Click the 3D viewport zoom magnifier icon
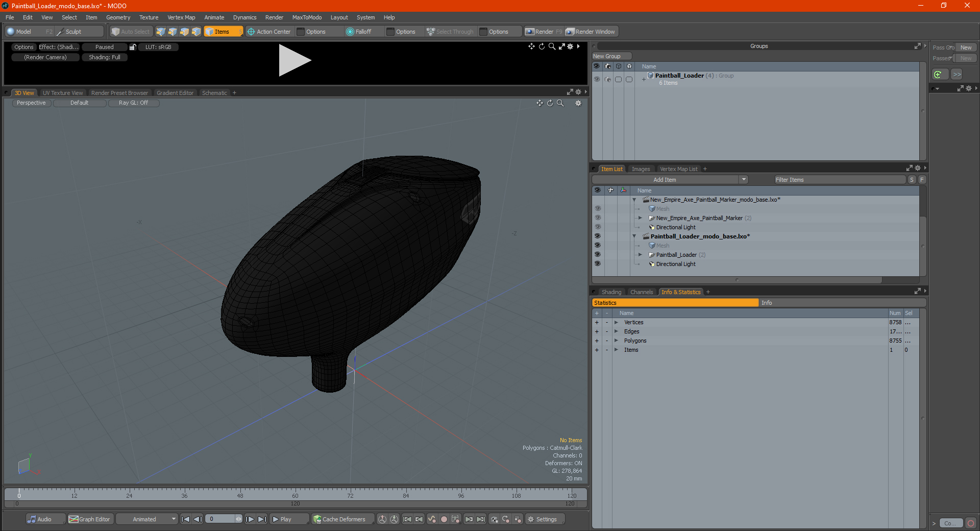The image size is (980, 531). coord(560,103)
